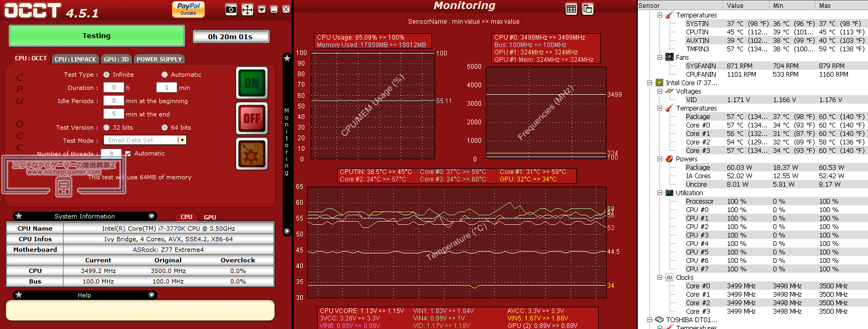Collapse the Voltages node in HWMonitor

coord(659,91)
